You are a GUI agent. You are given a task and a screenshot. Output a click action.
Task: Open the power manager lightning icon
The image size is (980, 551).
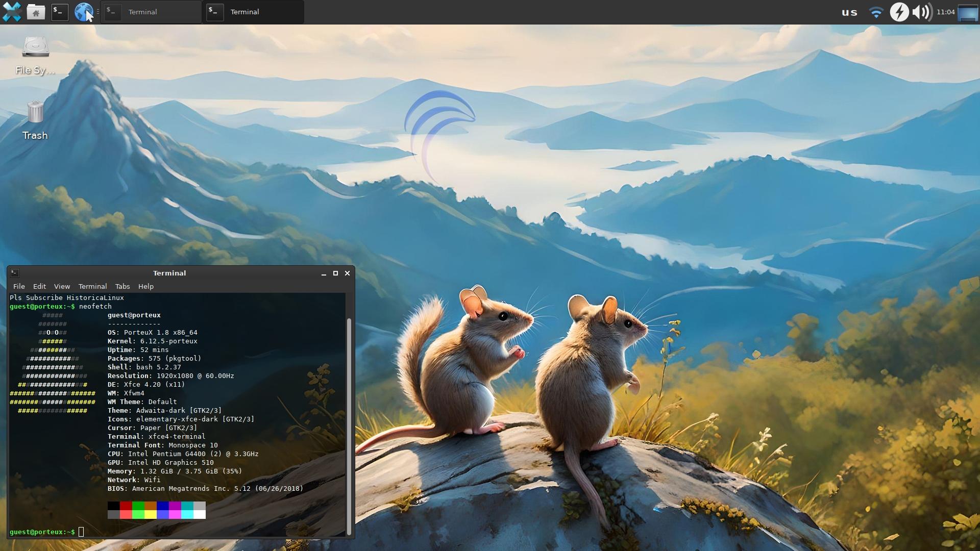899,12
